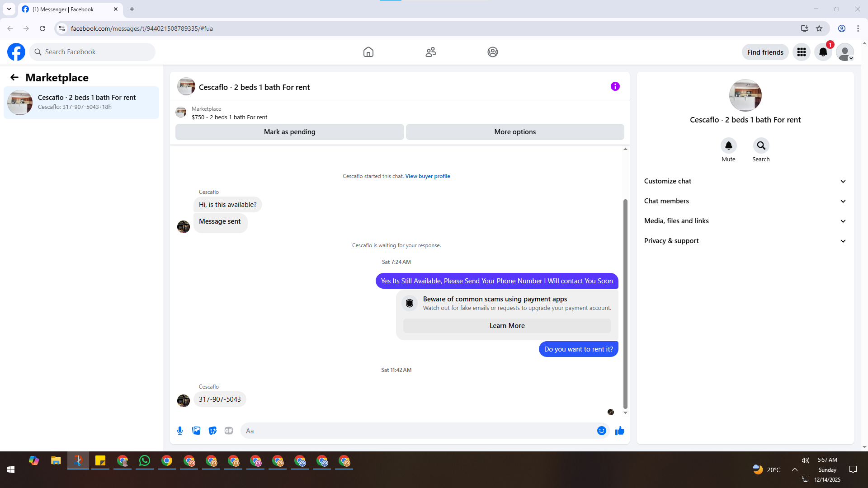The height and width of the screenshot is (488, 868).
Task: Click the voice clip microphone icon
Action: (x=180, y=431)
